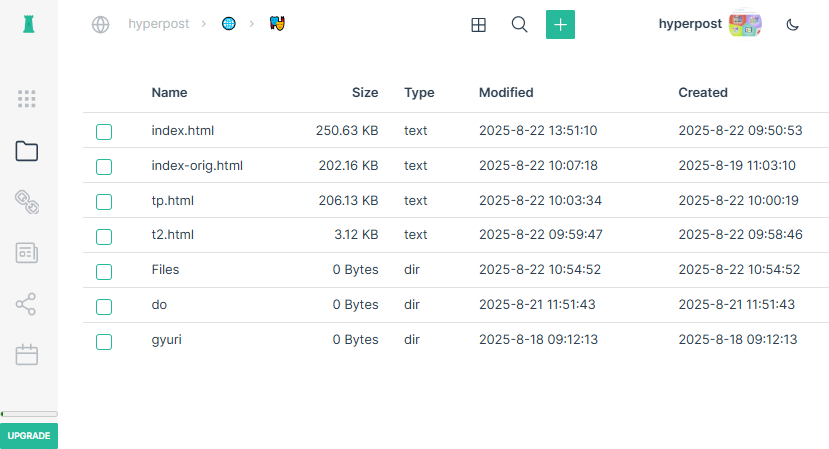The height and width of the screenshot is (449, 829).
Task: Open the Files directory row
Action: [x=456, y=270]
